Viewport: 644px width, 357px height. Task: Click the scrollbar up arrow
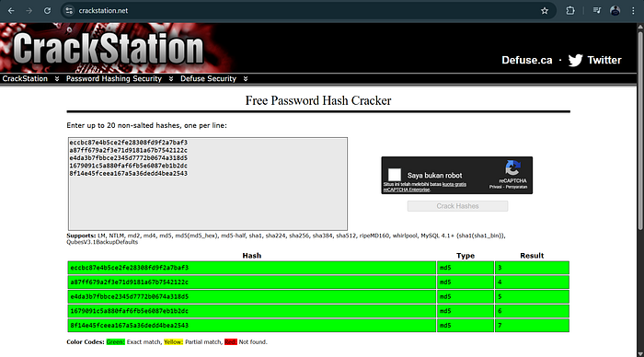[640, 27]
